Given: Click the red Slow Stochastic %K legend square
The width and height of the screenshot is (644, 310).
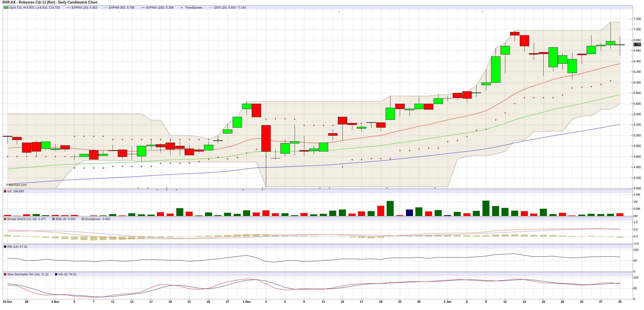Looking at the screenshot, I should tap(5, 274).
